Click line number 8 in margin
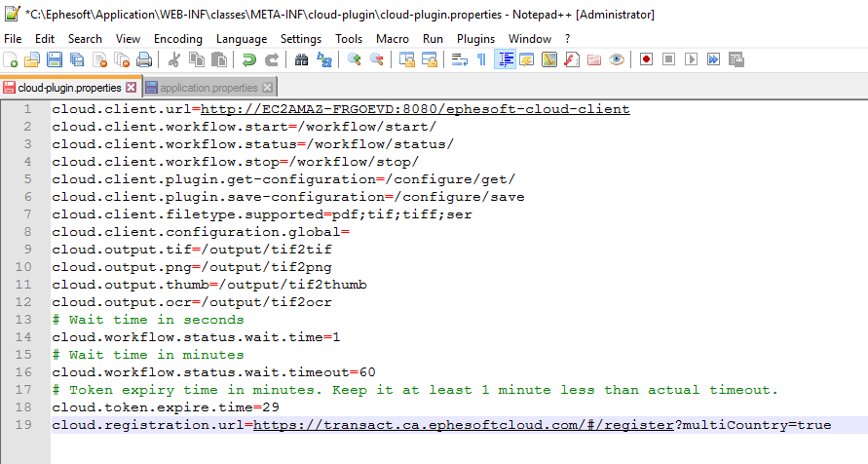This screenshot has height=464, width=868. click(x=27, y=231)
